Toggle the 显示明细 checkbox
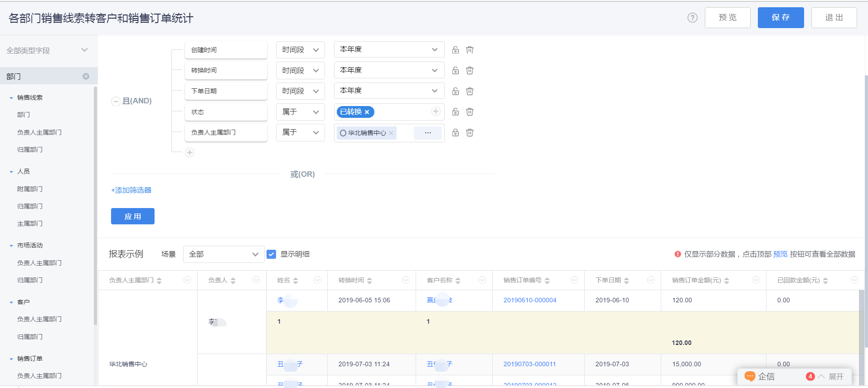 coord(271,254)
